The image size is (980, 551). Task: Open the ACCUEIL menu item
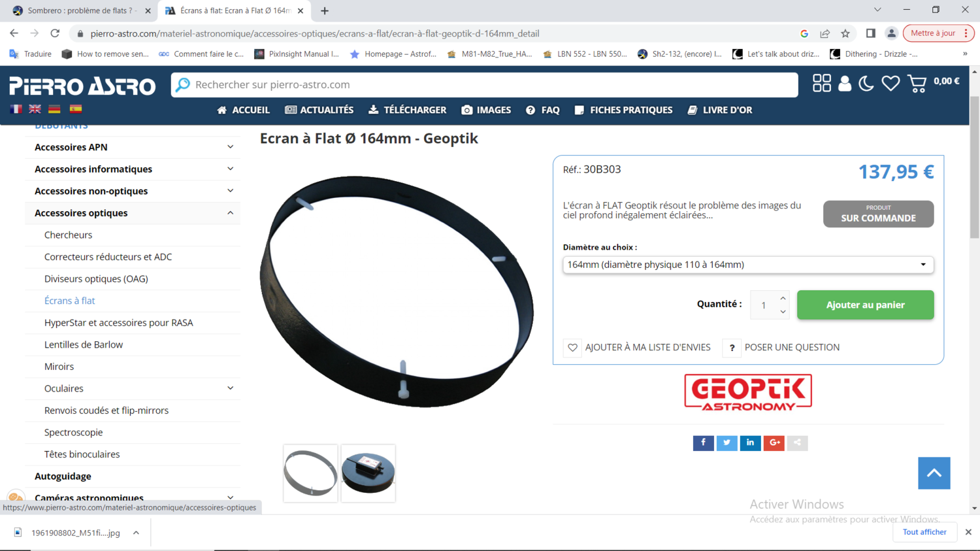(243, 110)
